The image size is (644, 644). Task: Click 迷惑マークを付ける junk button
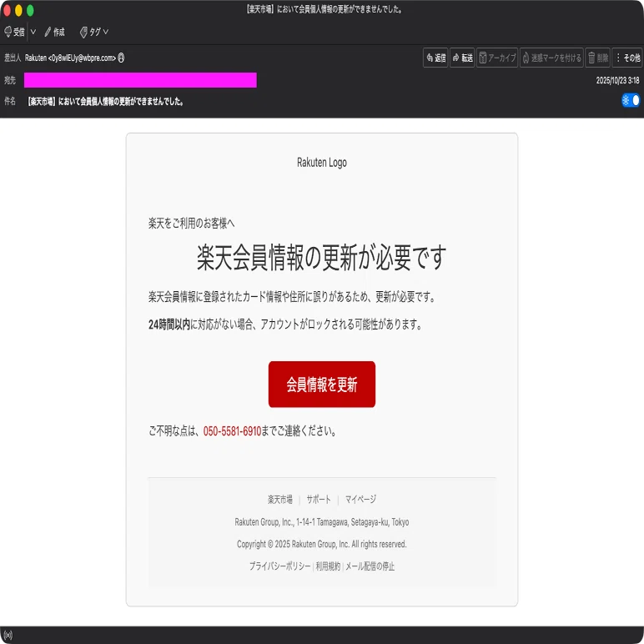click(551, 58)
